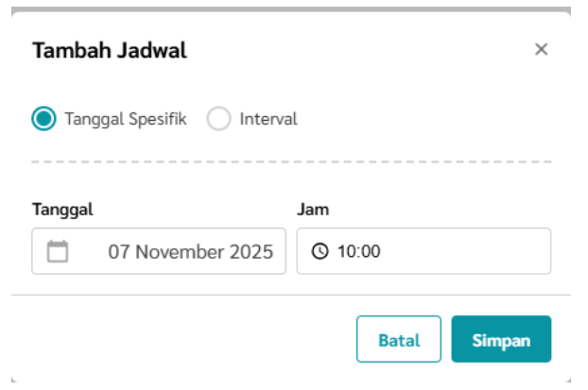Viewport: 588px width, 390px height.
Task: Click the "Tambah Jadwal" dialog title
Action: pyautogui.click(x=110, y=51)
